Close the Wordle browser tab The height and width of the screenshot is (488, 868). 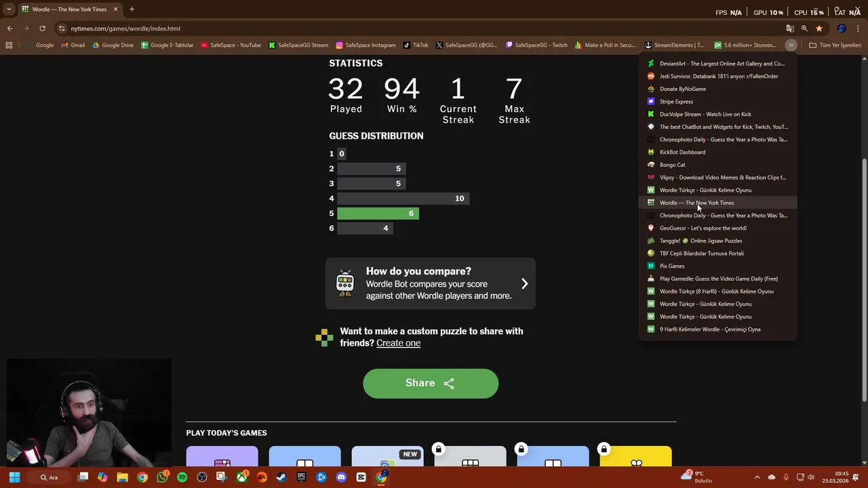coord(115,9)
